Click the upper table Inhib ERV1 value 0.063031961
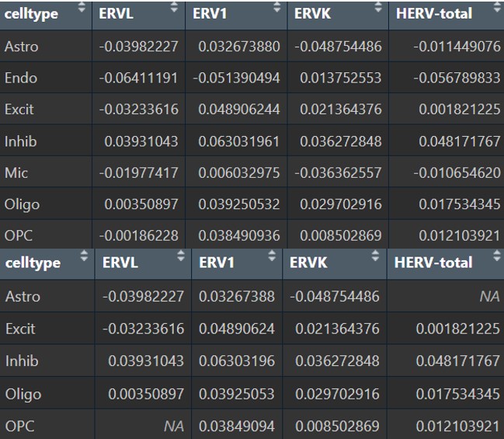 (x=239, y=141)
